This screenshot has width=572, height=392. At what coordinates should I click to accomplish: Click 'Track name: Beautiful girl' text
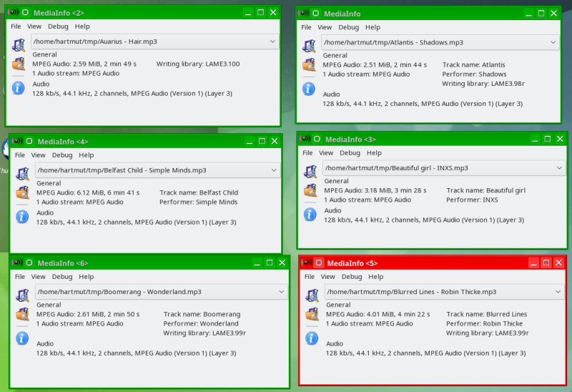point(486,190)
